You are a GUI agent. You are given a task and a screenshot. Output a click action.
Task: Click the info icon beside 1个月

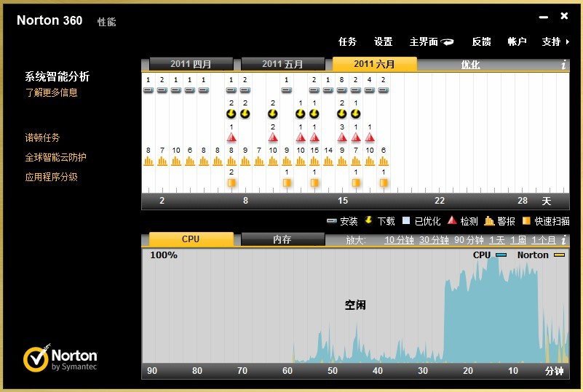point(563,240)
